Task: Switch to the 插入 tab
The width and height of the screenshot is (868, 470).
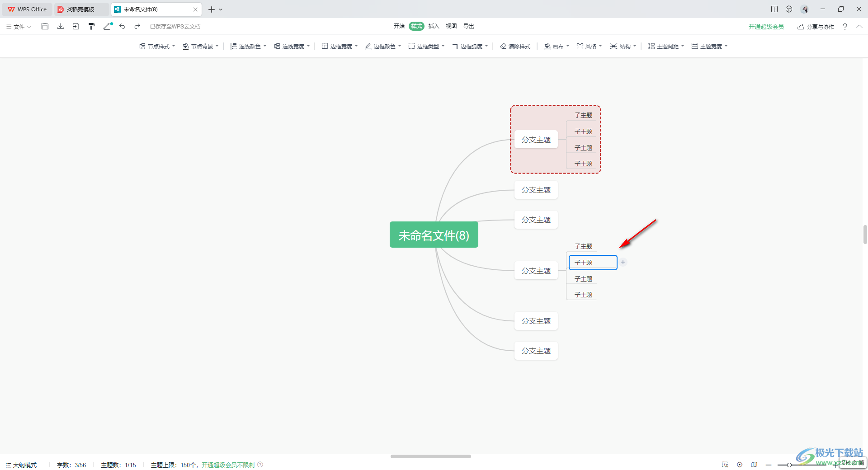Action: pyautogui.click(x=434, y=26)
